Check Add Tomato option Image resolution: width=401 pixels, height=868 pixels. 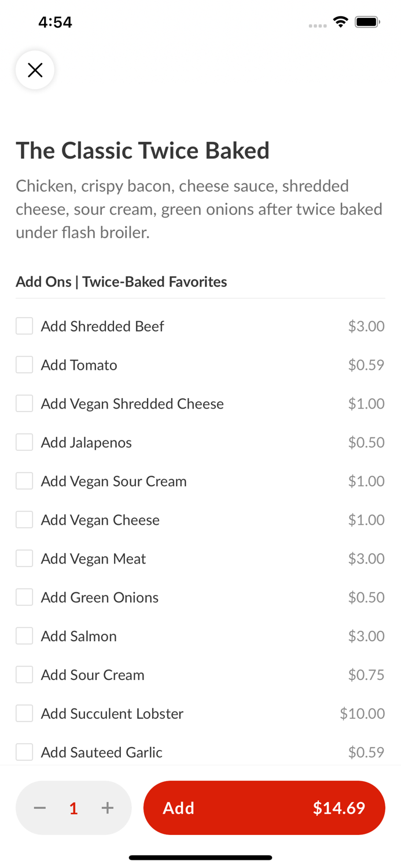pos(24,365)
